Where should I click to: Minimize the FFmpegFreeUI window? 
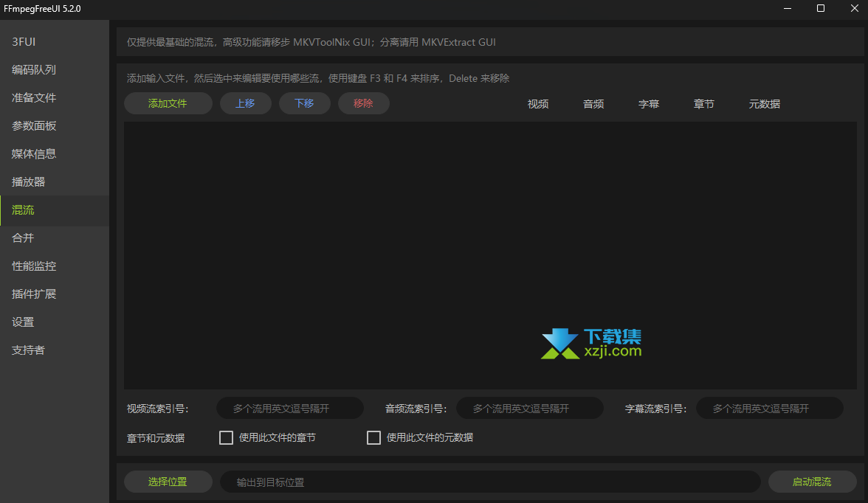click(787, 8)
